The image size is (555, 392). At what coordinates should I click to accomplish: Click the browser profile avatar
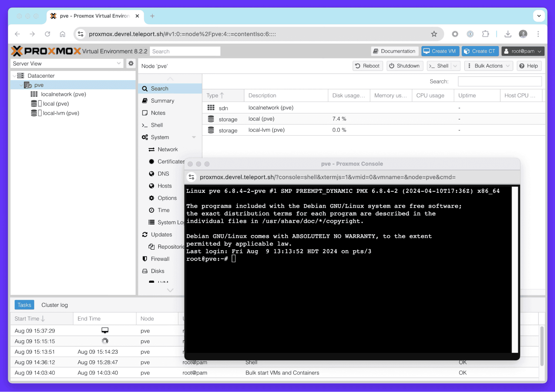(523, 34)
